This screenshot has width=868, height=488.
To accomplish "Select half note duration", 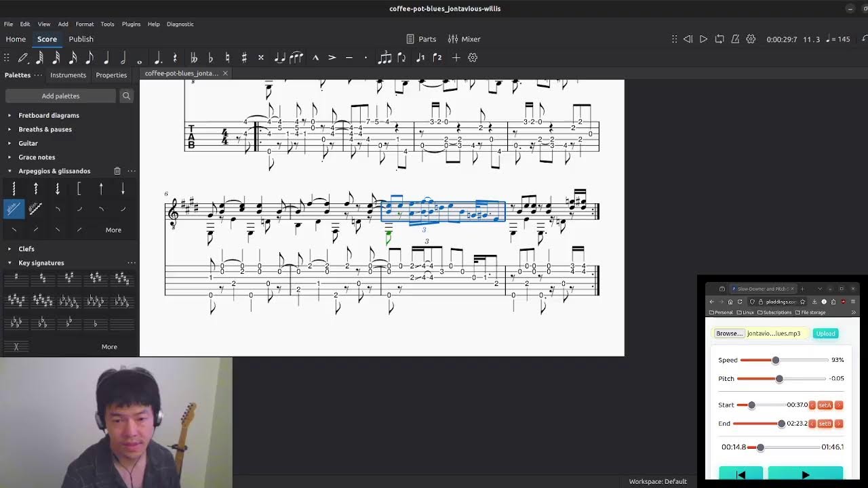I will (x=123, y=58).
